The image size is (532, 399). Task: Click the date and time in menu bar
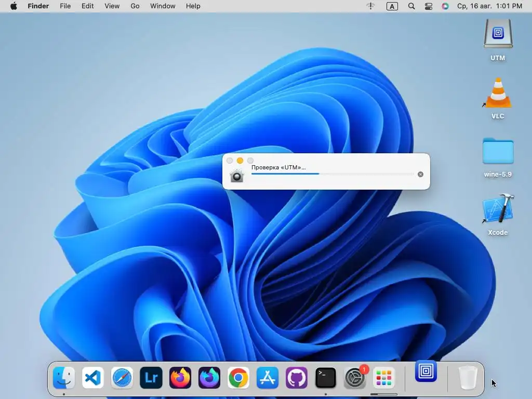coord(489,6)
